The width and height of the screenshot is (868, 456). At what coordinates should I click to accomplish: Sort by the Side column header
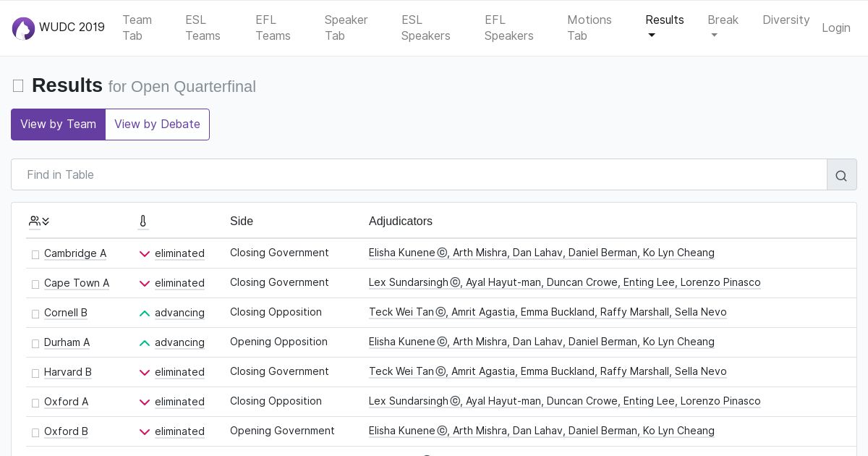pyautogui.click(x=242, y=221)
